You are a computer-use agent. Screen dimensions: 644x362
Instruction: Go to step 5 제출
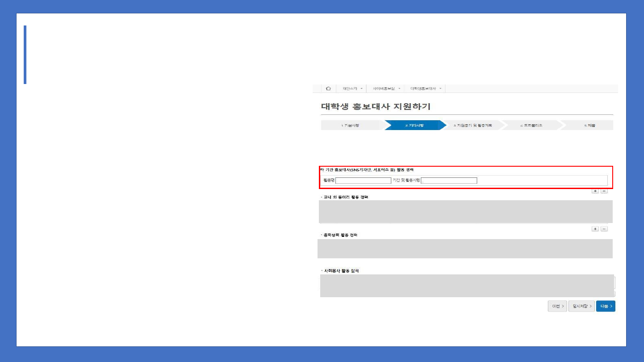589,126
